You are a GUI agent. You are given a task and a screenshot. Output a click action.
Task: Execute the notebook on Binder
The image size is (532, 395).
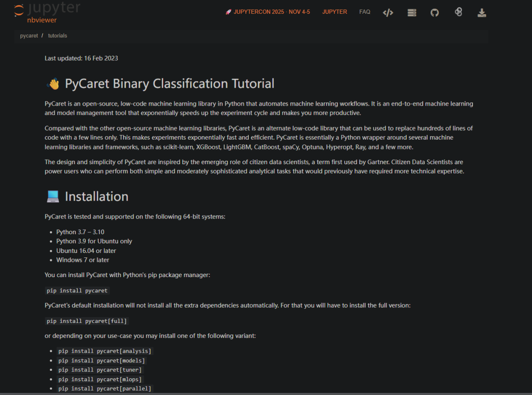(458, 12)
